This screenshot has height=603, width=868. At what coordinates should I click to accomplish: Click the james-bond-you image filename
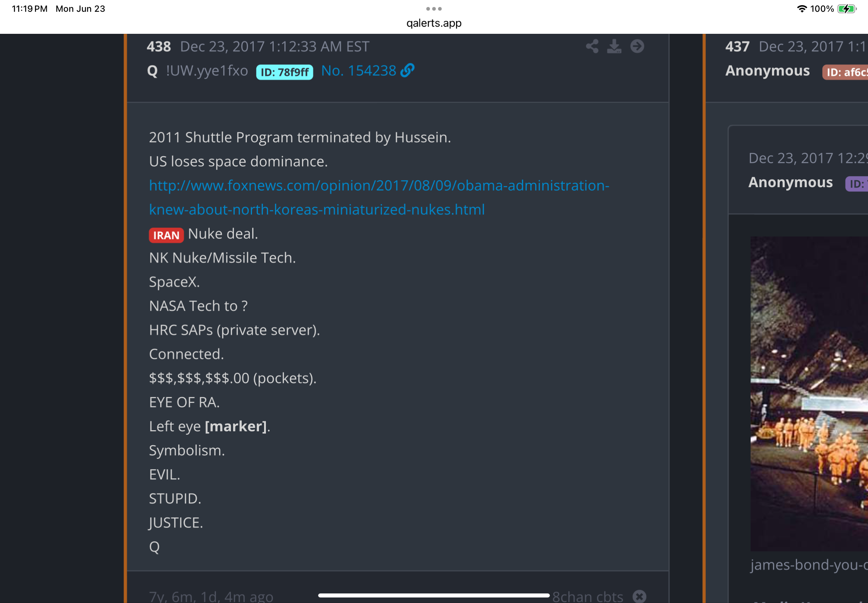809,565
